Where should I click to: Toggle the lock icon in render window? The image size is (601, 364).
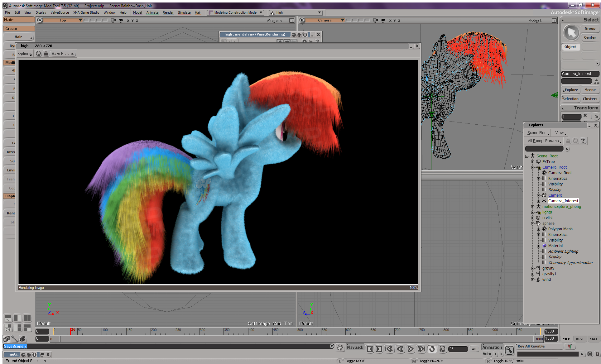click(46, 54)
